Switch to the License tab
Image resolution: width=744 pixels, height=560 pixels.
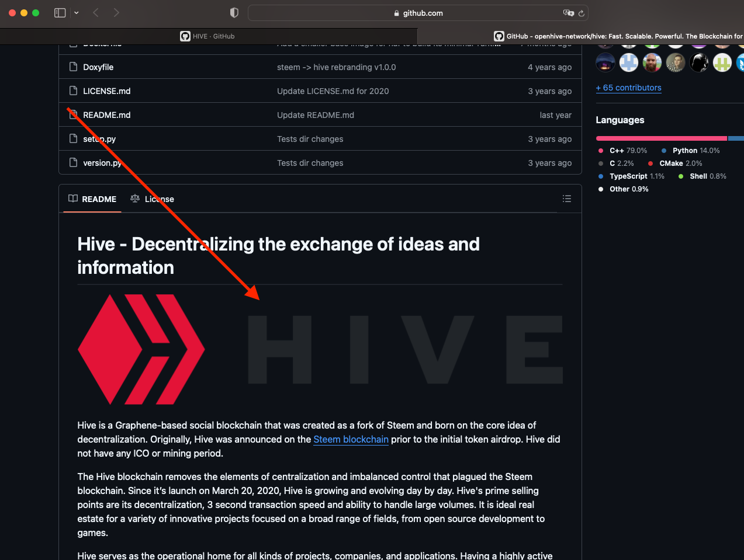tap(152, 199)
